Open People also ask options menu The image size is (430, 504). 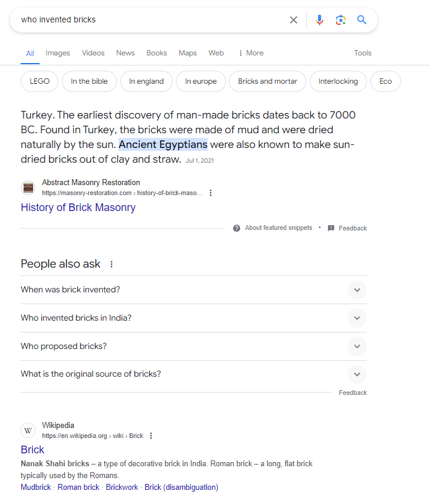click(x=111, y=264)
